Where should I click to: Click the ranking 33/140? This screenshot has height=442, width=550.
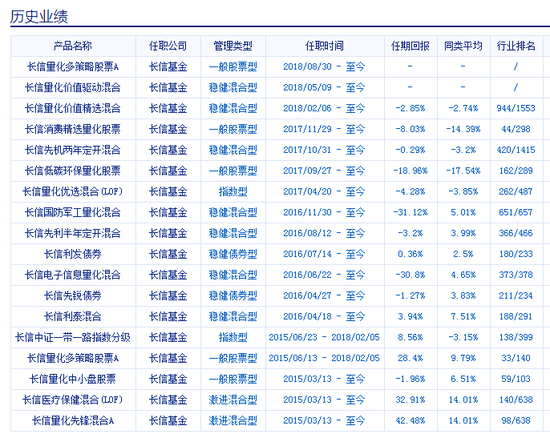516,358
